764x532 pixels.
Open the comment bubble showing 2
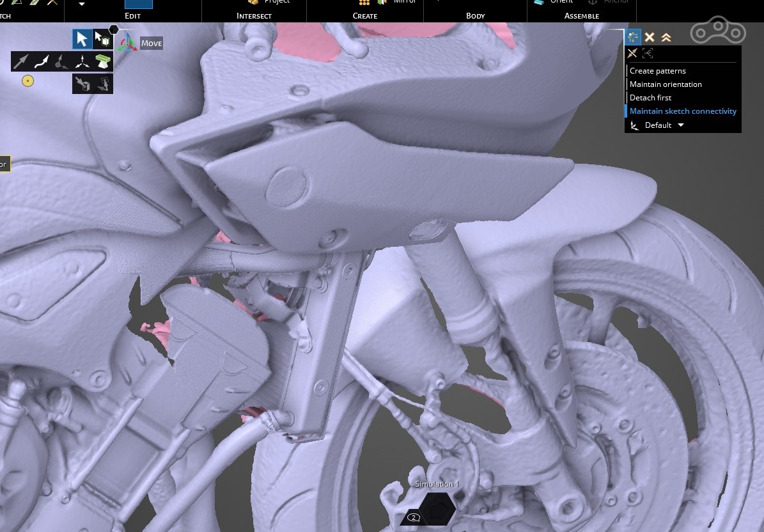(414, 517)
